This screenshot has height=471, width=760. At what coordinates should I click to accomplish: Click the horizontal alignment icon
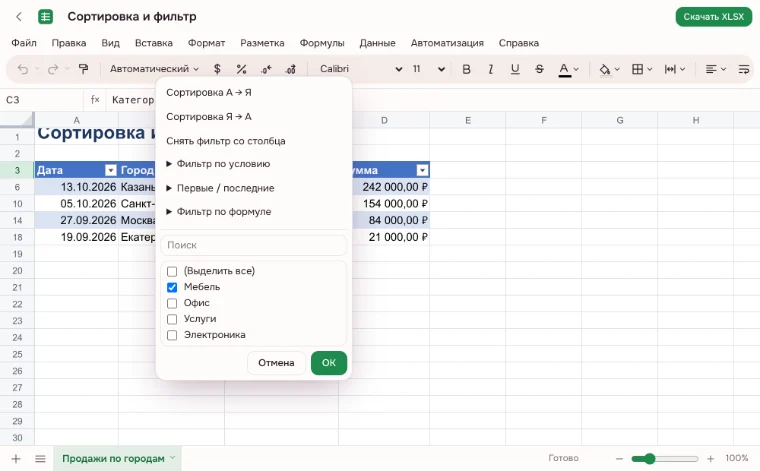(x=711, y=69)
